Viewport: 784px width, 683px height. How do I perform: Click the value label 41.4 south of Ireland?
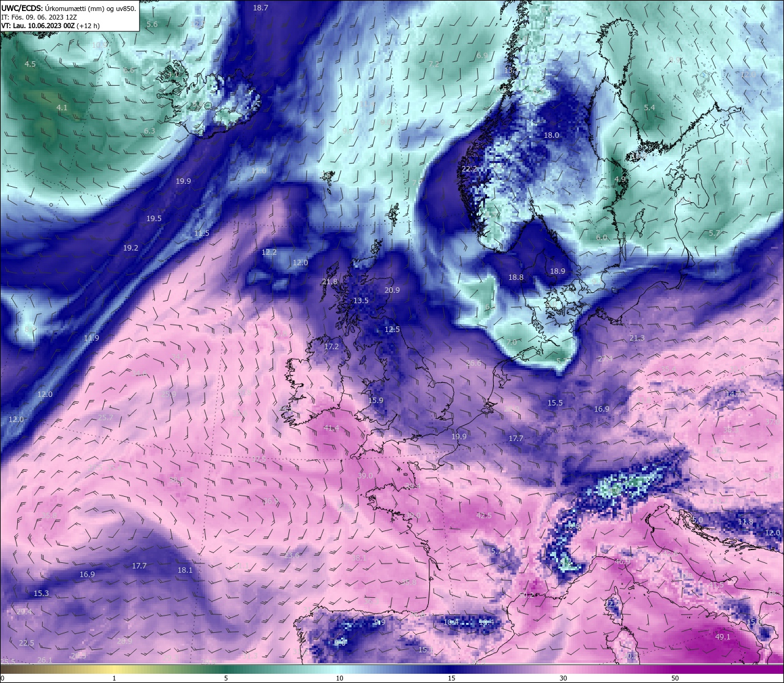[x=331, y=428]
